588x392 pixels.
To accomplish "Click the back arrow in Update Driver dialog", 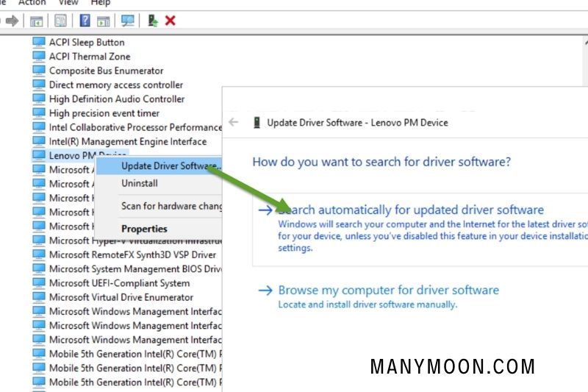I will (x=234, y=122).
